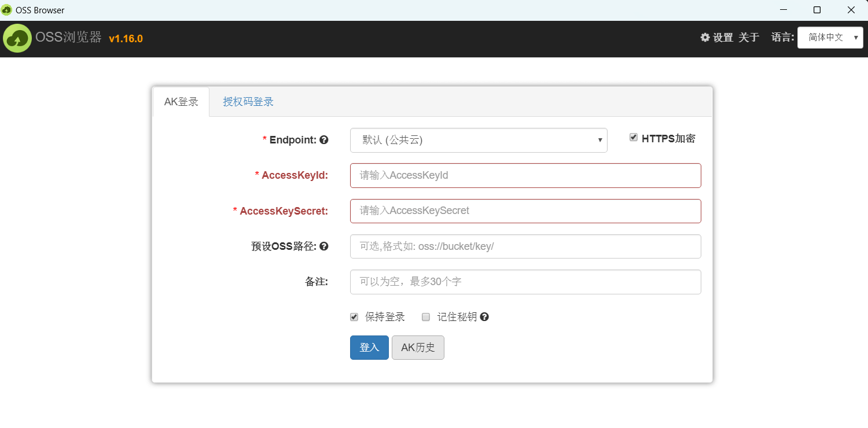
Task: Switch to the 授权码登录 tab
Action: (x=248, y=102)
